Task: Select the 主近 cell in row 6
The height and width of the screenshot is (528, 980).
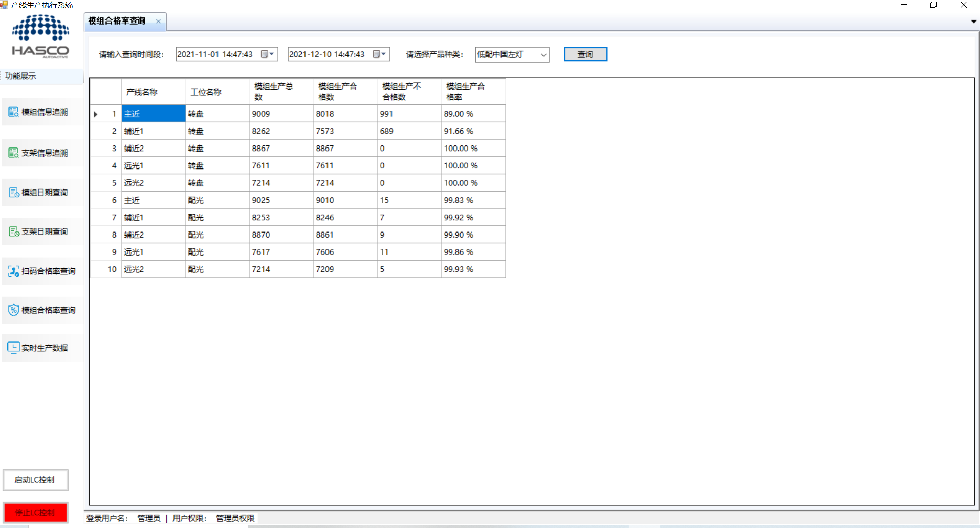Action: (153, 200)
